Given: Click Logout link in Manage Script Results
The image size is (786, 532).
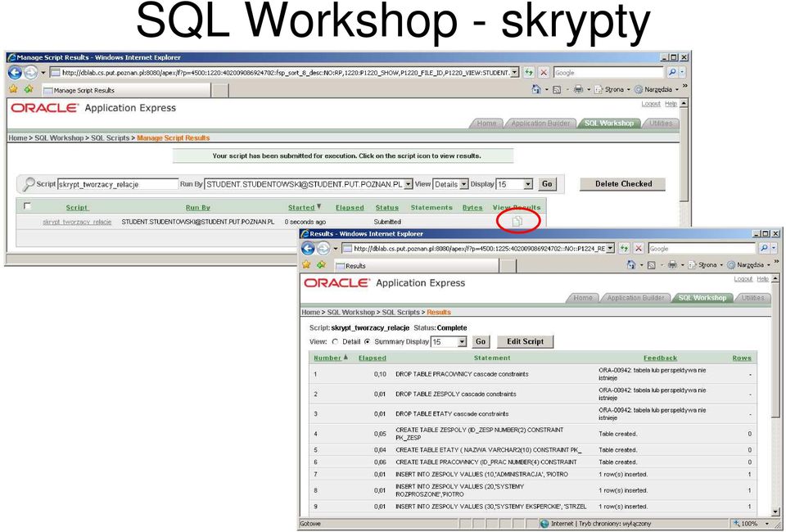Looking at the screenshot, I should 651,104.
